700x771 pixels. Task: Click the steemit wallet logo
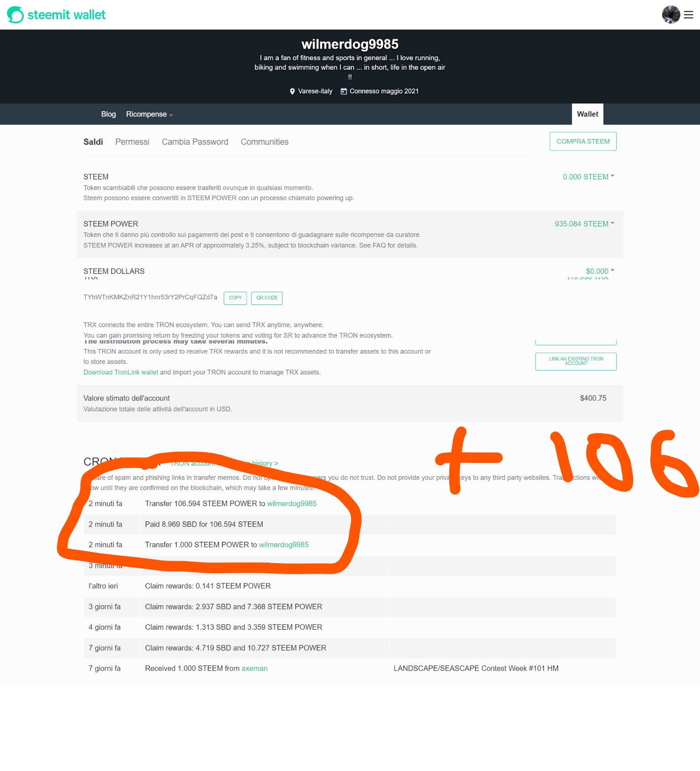(56, 15)
